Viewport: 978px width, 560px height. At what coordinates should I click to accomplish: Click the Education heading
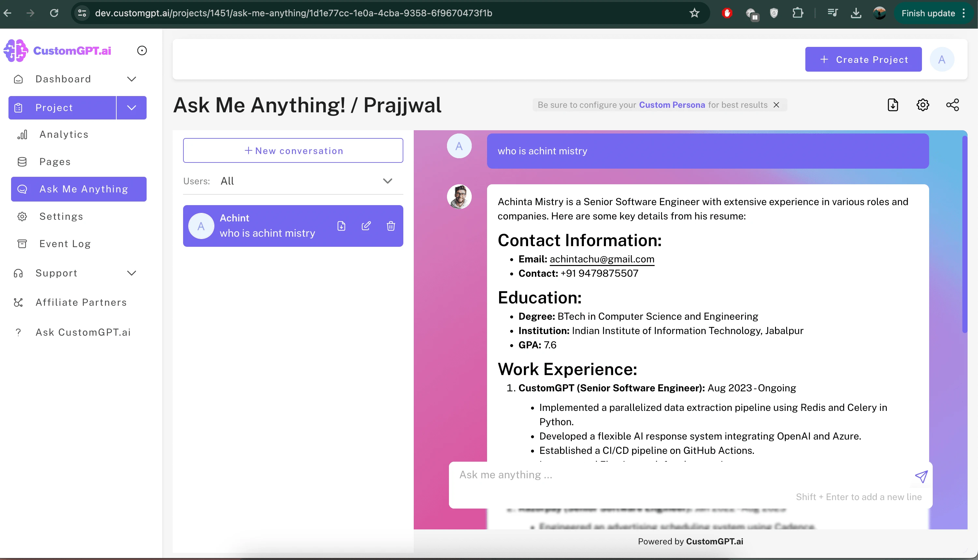(x=539, y=298)
